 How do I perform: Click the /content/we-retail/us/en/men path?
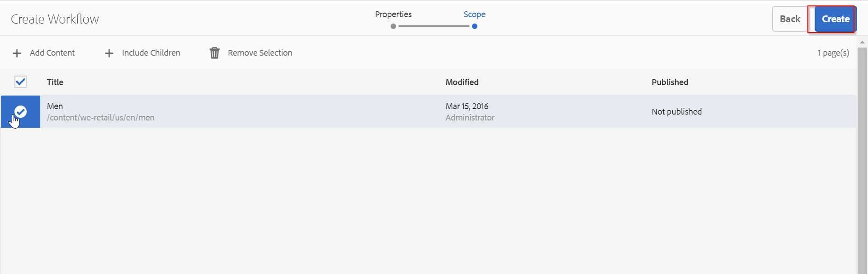[101, 118]
